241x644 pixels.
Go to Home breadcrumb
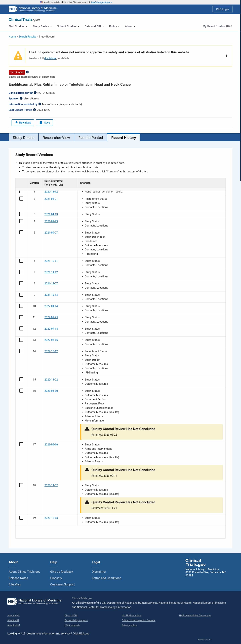point(12,36)
